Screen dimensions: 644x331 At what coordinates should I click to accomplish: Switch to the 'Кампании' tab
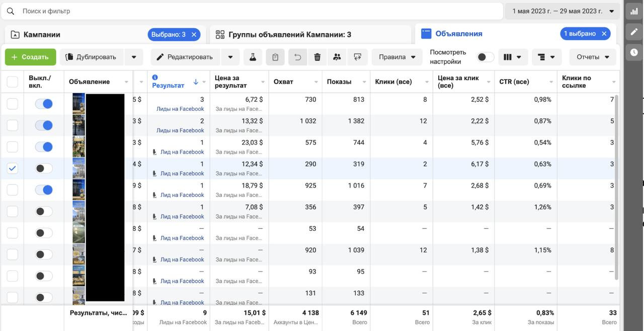[42, 35]
